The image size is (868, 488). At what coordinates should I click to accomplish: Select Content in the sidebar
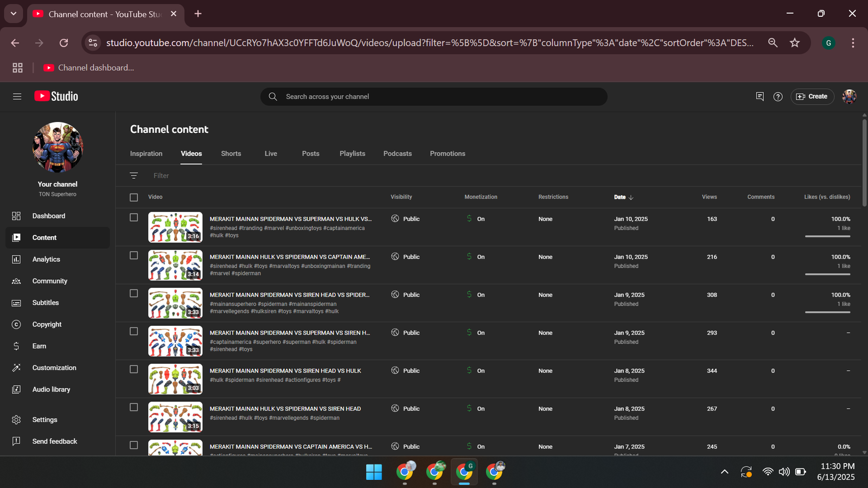click(x=58, y=237)
